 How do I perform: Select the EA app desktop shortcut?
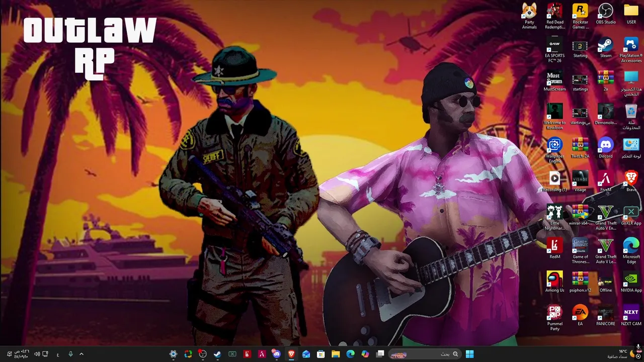[580, 316]
